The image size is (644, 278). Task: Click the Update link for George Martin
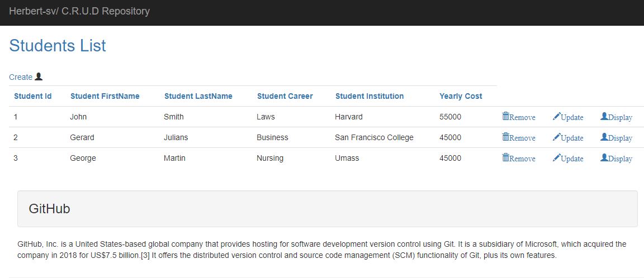tap(572, 159)
